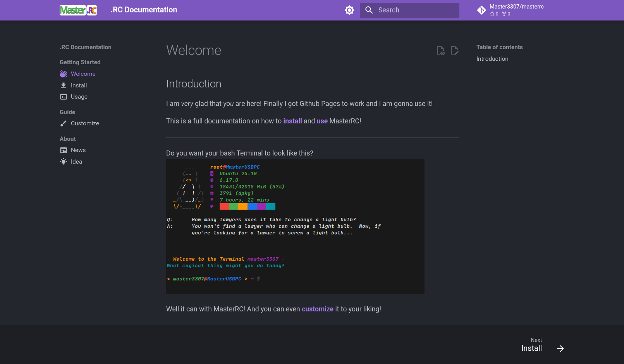
Task: Go to Introduction in table of contents
Action: click(x=492, y=59)
